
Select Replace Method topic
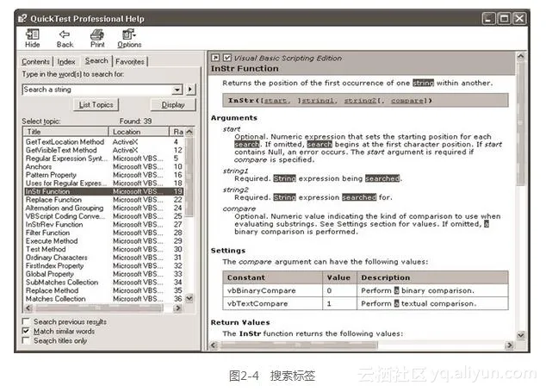pyautogui.click(x=52, y=290)
